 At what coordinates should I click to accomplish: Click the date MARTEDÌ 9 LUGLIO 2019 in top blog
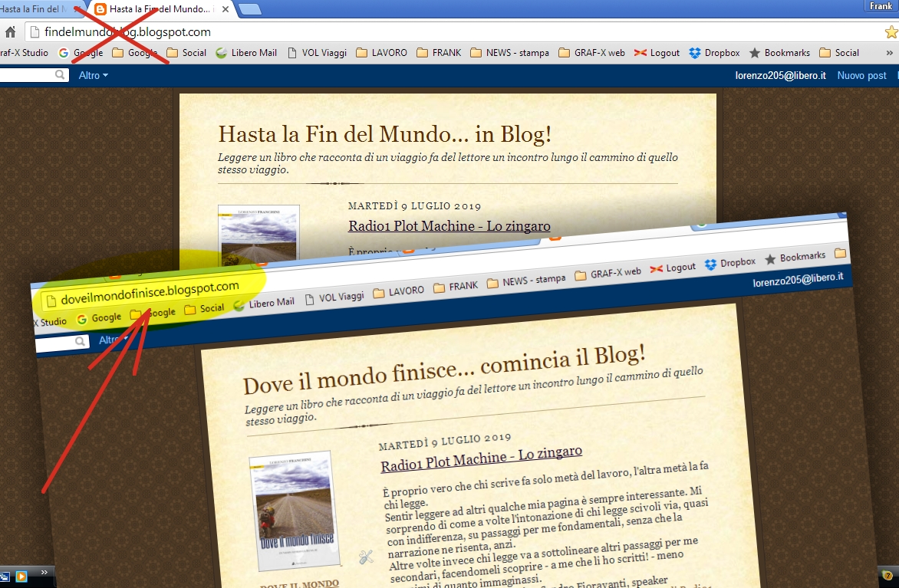click(414, 206)
